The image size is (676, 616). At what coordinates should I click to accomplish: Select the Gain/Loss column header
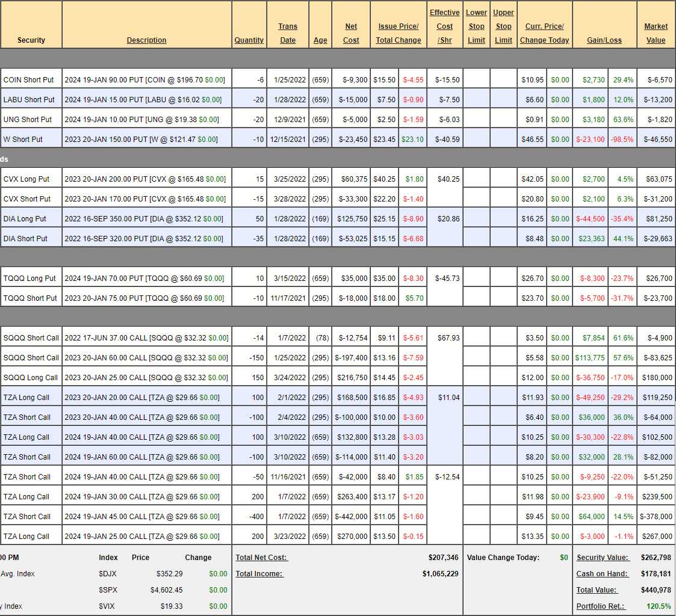(x=604, y=40)
